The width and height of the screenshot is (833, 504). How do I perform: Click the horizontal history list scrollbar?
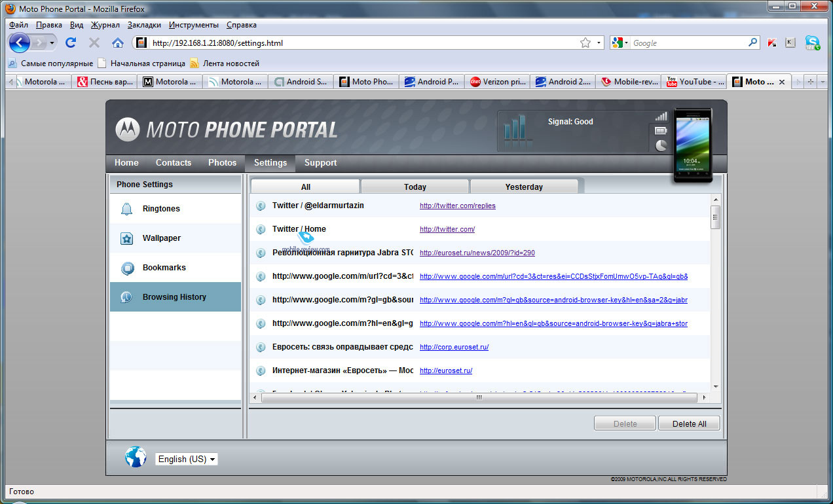pos(480,397)
